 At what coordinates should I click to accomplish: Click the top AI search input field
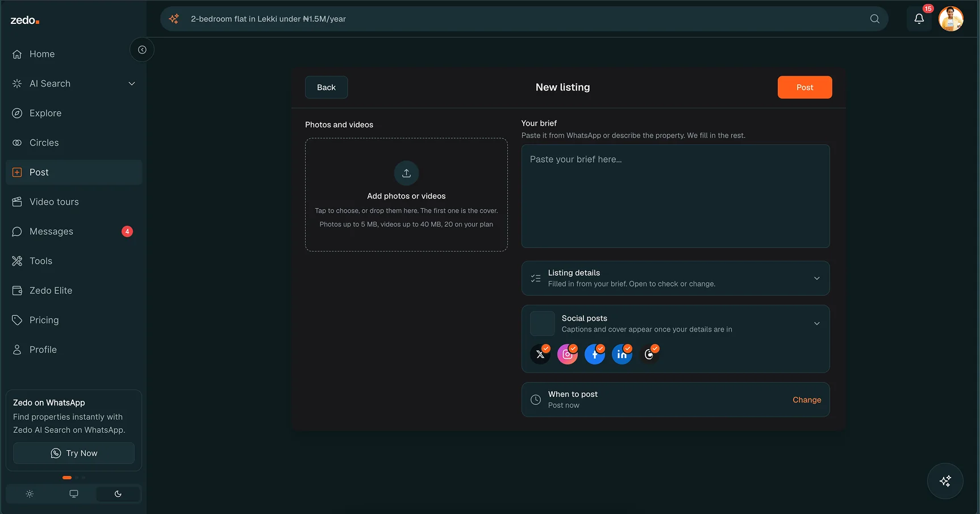[524, 19]
